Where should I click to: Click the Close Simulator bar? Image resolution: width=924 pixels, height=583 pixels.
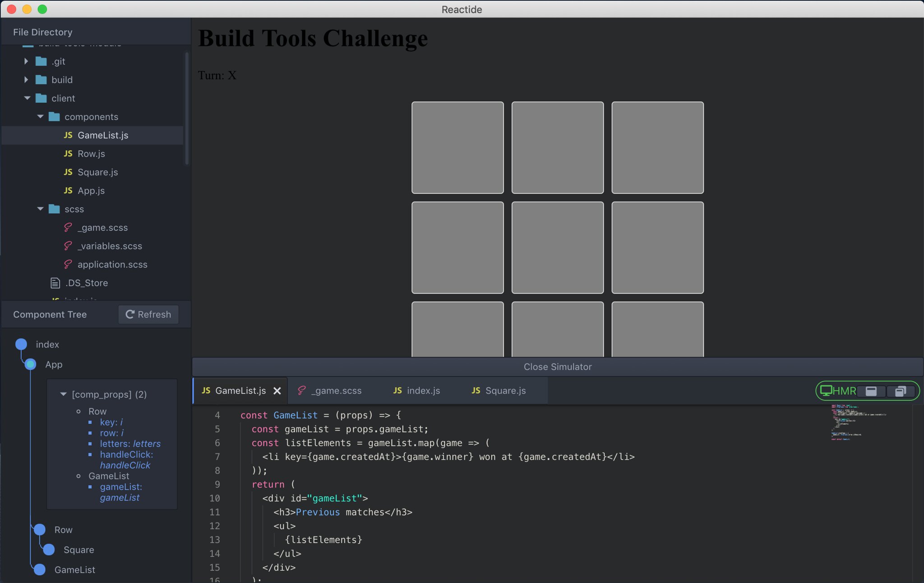(558, 367)
